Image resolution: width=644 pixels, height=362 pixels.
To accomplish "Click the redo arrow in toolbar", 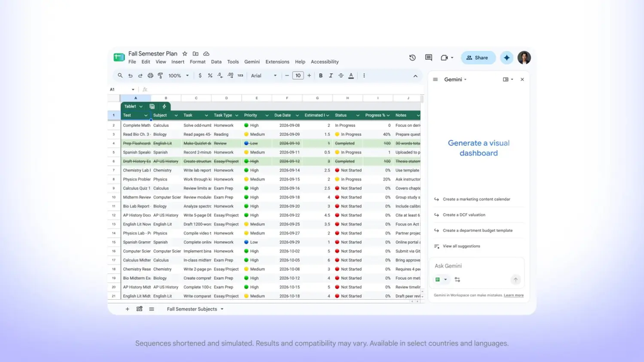I will pos(140,75).
